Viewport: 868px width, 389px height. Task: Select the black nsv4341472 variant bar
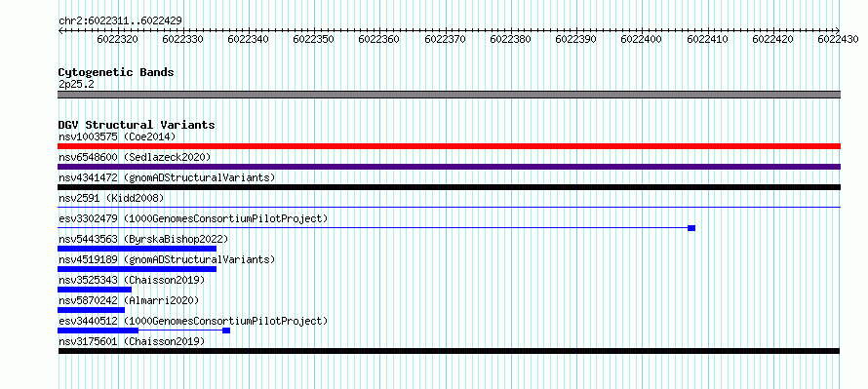point(449,187)
